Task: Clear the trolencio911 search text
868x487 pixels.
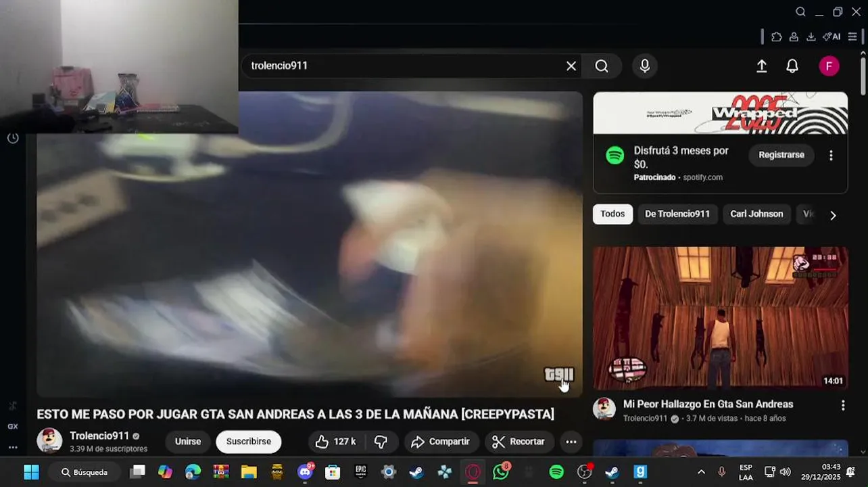Action: pyautogui.click(x=571, y=66)
